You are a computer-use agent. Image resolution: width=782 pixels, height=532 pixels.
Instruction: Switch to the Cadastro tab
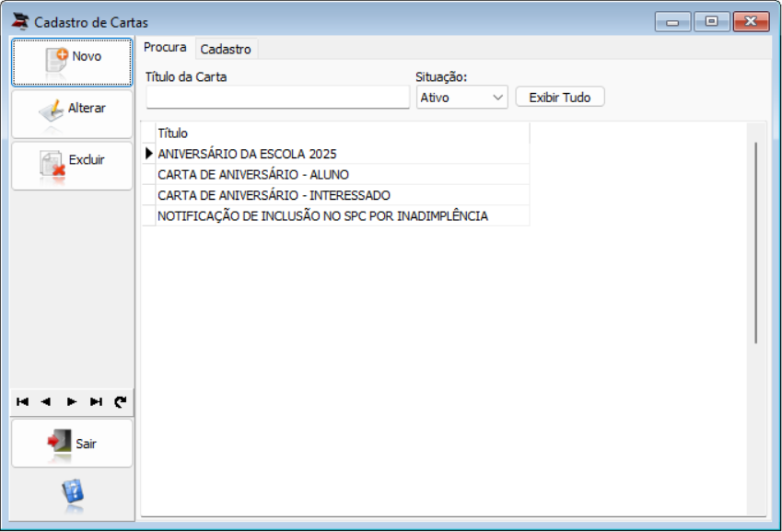[226, 49]
